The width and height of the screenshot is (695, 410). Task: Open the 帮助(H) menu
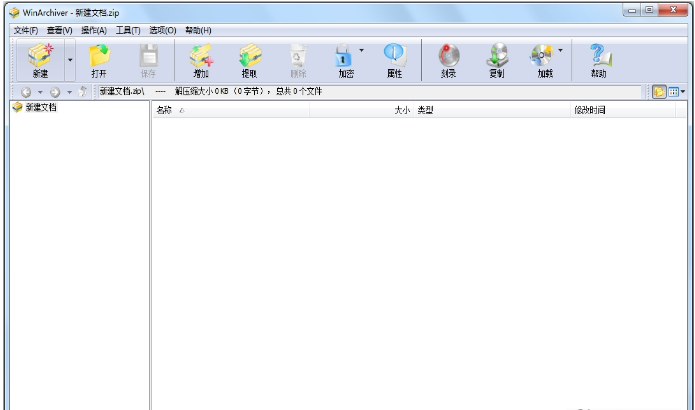(x=198, y=30)
